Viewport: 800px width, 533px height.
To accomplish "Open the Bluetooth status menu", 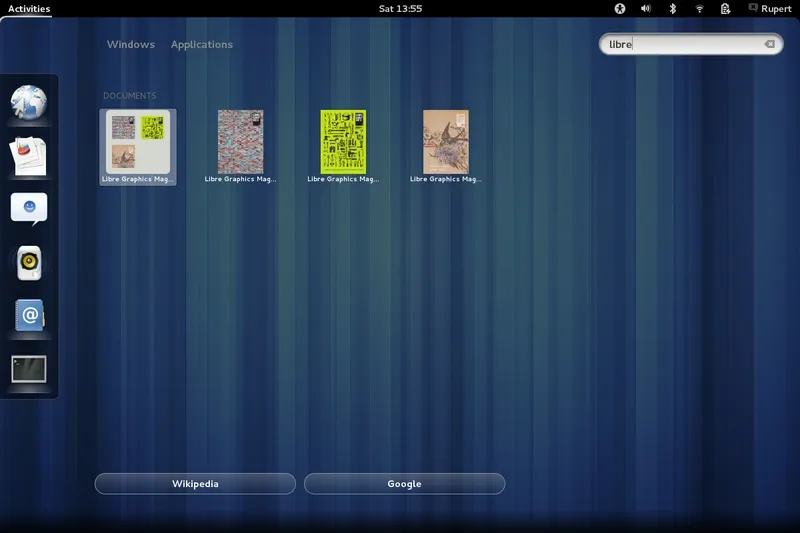I will click(x=673, y=8).
